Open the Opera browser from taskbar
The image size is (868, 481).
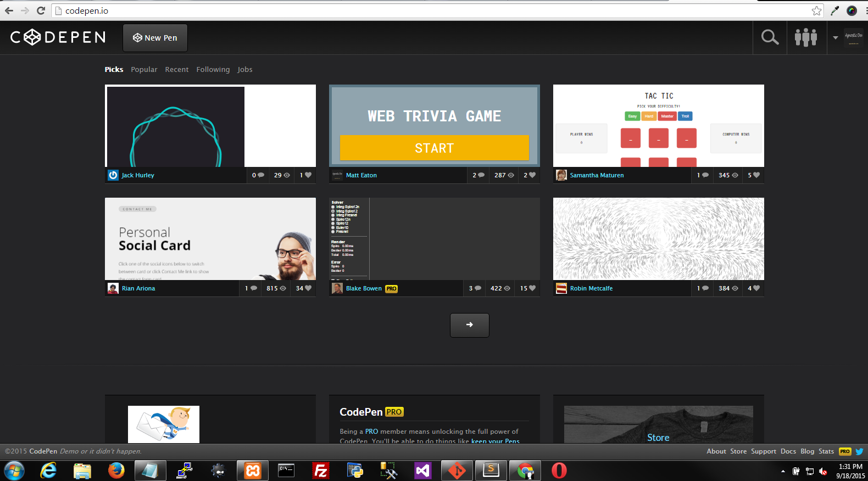click(559, 471)
